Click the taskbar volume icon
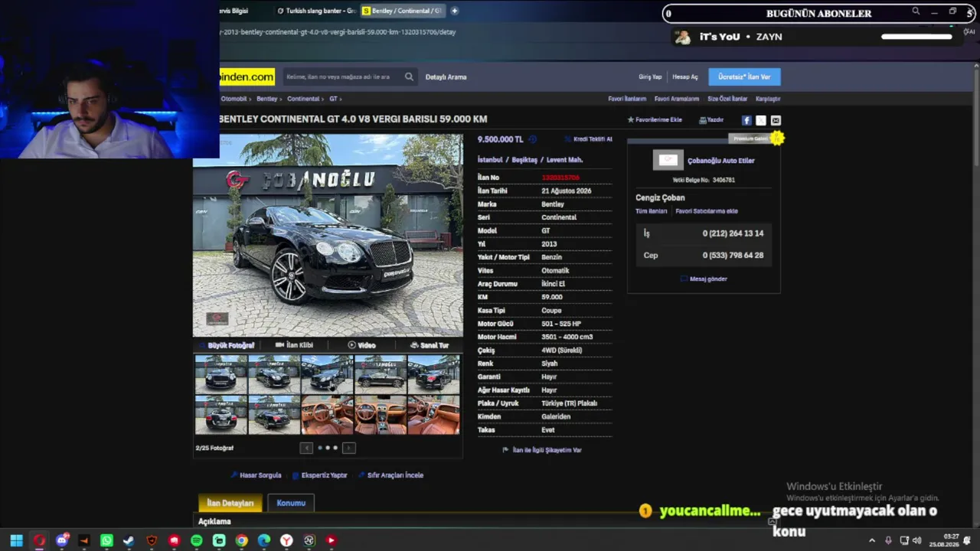 pos(917,540)
